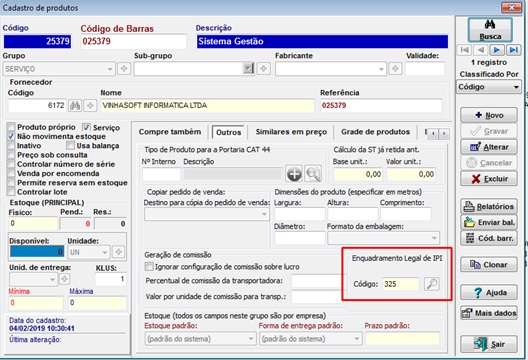Exit with Sair button
Viewport: 528px width, 360px height.
coord(489,344)
